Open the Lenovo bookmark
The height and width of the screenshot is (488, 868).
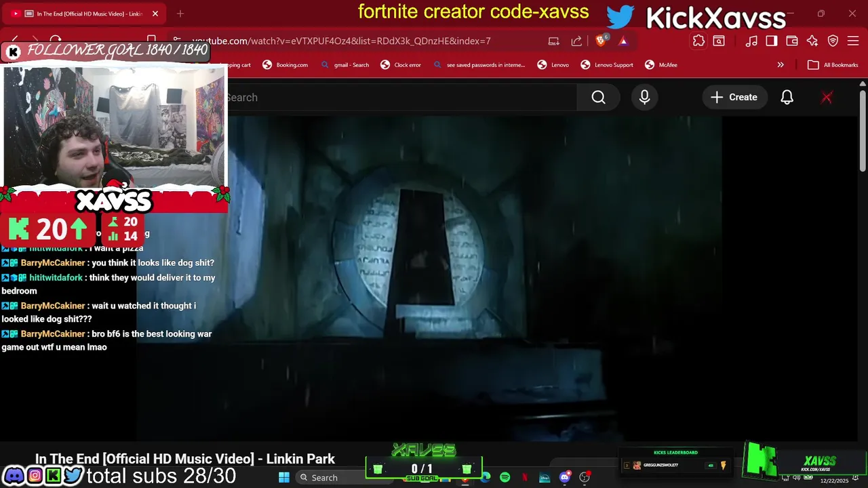553,65
